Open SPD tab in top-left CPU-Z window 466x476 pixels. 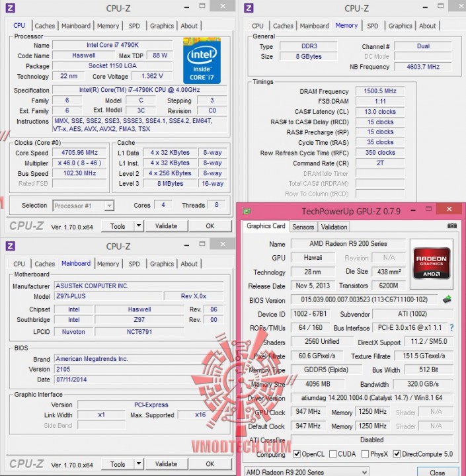[134, 26]
